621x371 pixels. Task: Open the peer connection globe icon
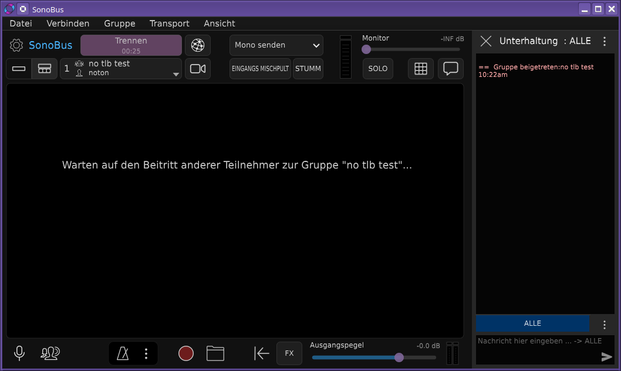pos(198,45)
